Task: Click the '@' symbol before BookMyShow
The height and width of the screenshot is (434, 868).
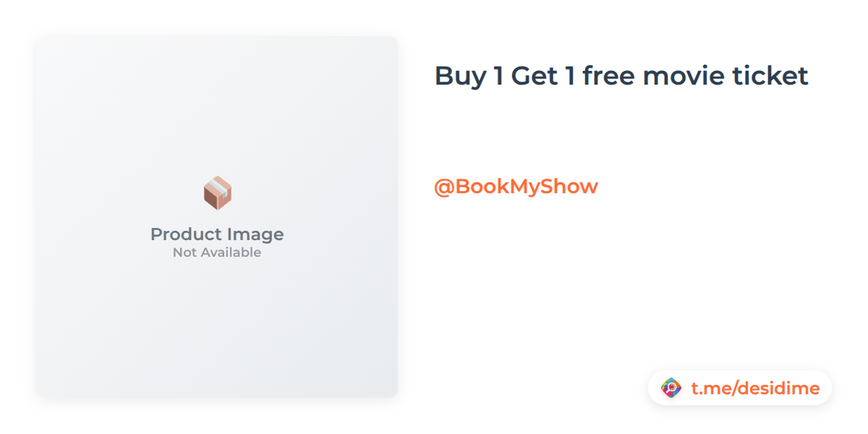Action: point(443,187)
